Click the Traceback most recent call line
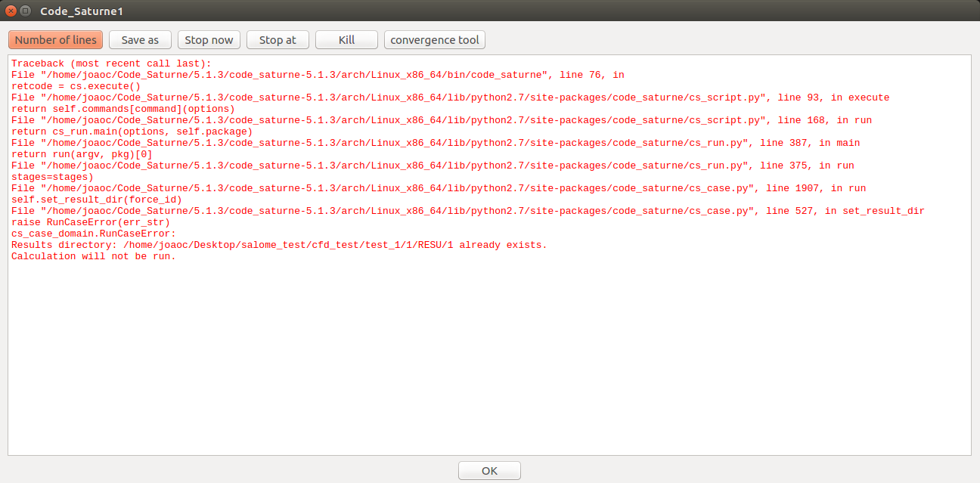This screenshot has width=980, height=483. point(111,63)
